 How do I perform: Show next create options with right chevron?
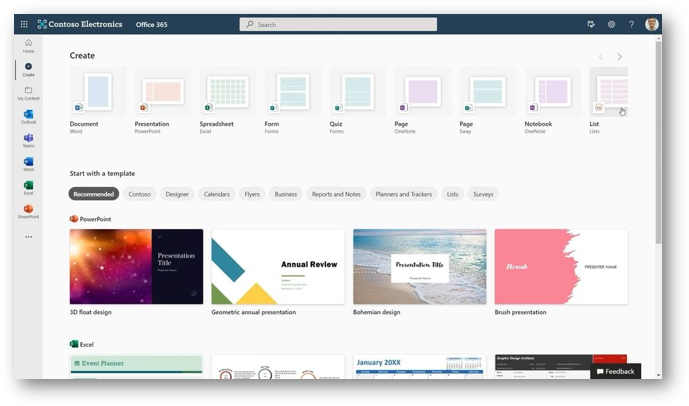[x=620, y=57]
